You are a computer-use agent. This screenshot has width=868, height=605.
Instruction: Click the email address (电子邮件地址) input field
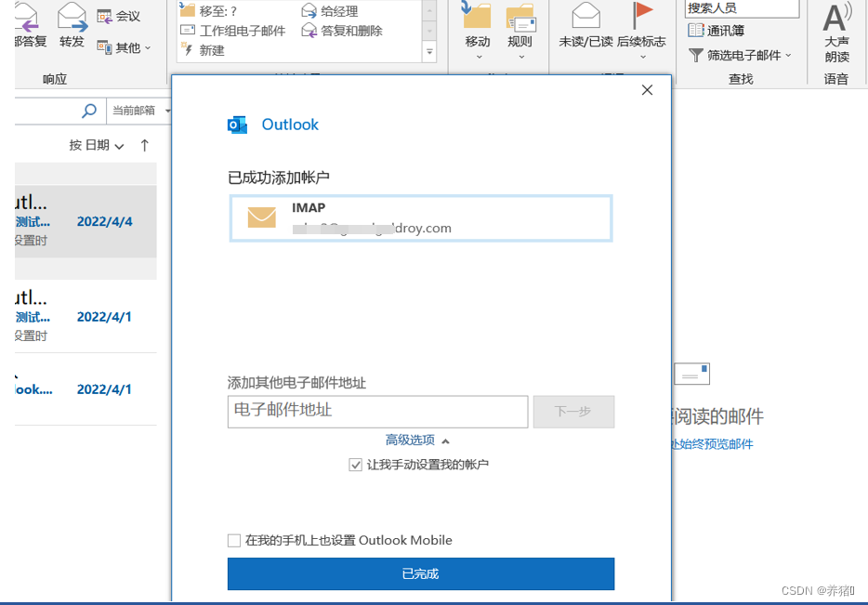[x=377, y=412]
